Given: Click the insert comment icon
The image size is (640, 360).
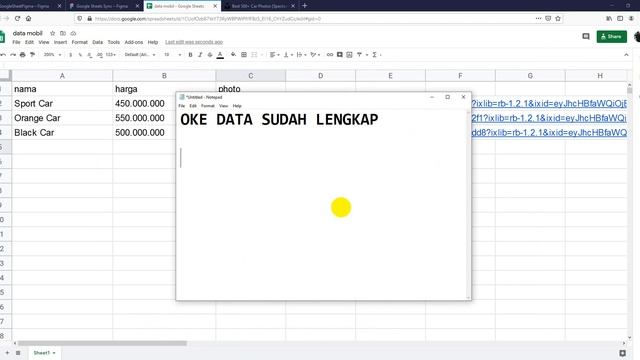Looking at the screenshot, I should pyautogui.click(x=340, y=55).
